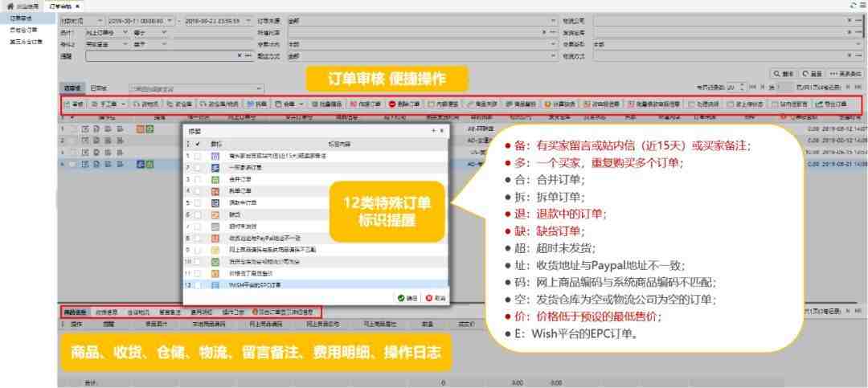Viewport: 868px width, 388px height.
Task: Open the end date dropdown arrow
Action: 248,21
